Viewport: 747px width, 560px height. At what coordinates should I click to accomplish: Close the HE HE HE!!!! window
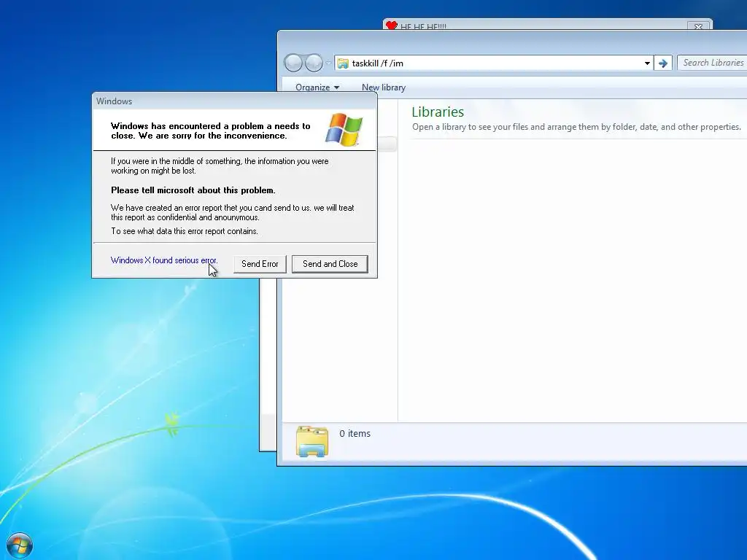(x=698, y=26)
